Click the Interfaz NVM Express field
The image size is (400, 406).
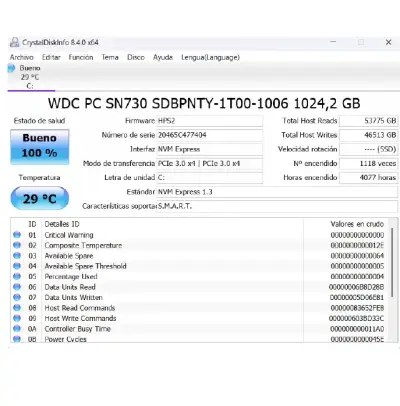point(209,149)
